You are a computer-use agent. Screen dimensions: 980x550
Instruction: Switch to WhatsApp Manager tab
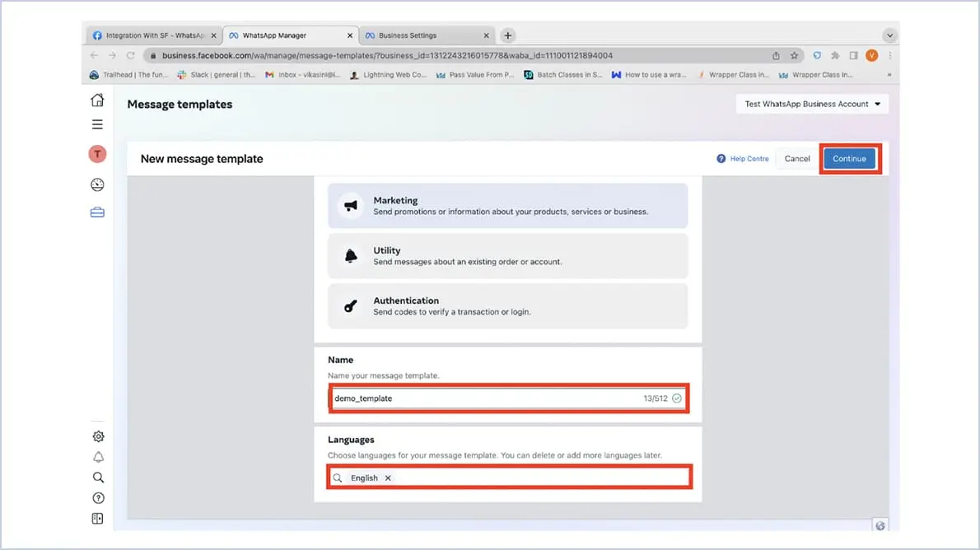[291, 35]
